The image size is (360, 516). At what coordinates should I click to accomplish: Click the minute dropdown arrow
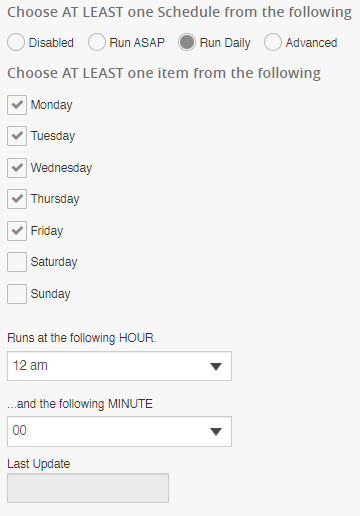216,432
